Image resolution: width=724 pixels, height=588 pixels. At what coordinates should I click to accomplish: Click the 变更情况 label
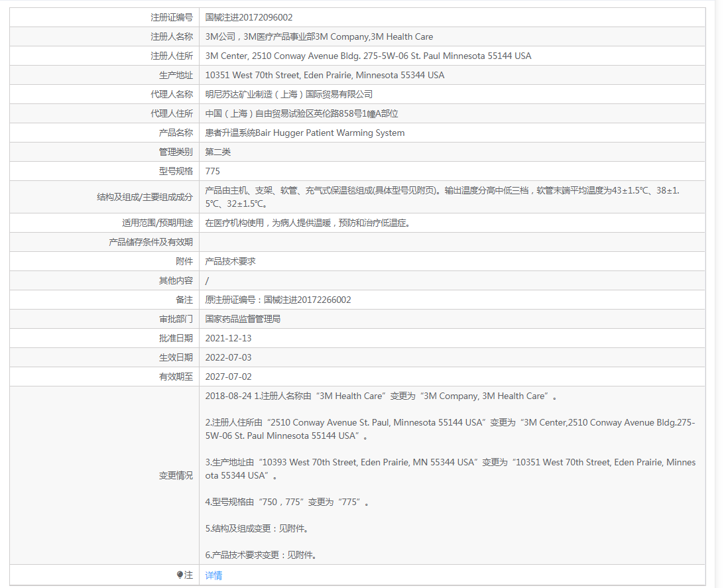[x=176, y=475]
